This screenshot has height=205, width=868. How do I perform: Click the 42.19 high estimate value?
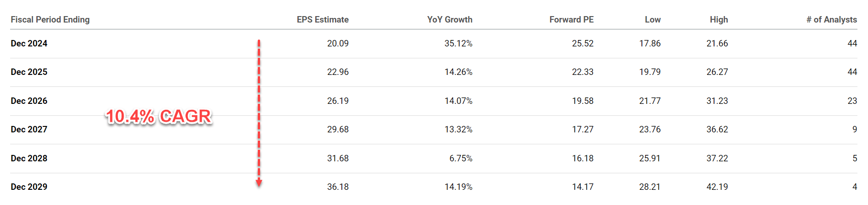click(x=717, y=187)
